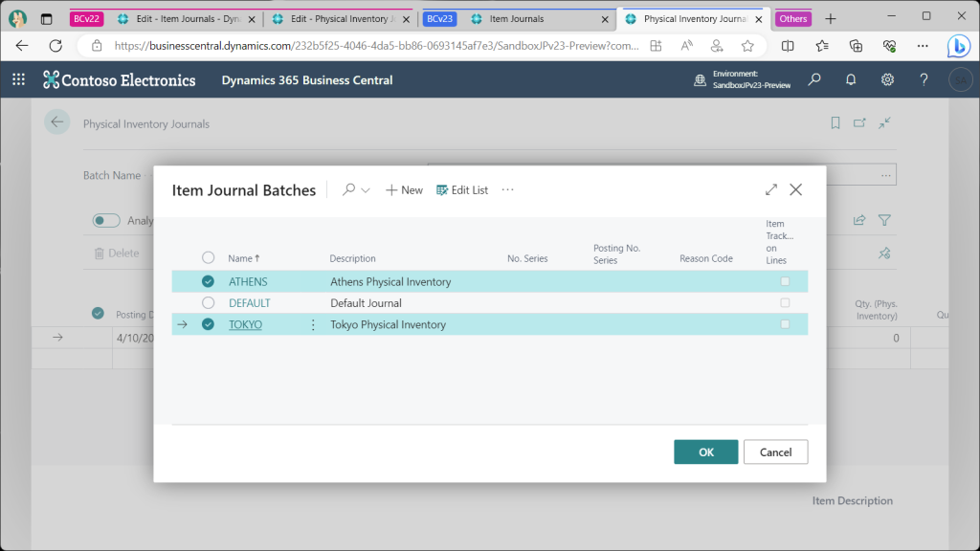
Task: Click the Contoso Electronics logo
Action: 120,80
